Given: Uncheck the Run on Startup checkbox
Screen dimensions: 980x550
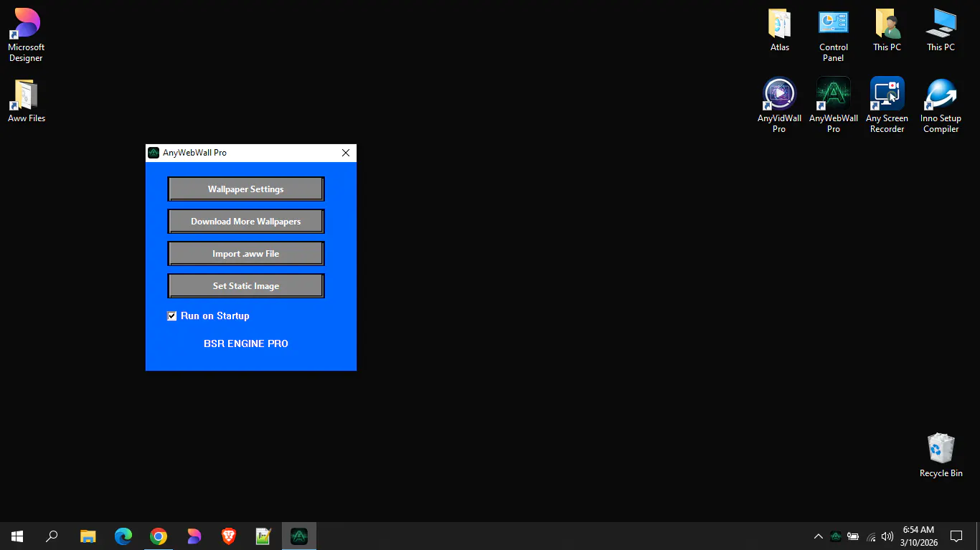Looking at the screenshot, I should pos(172,316).
